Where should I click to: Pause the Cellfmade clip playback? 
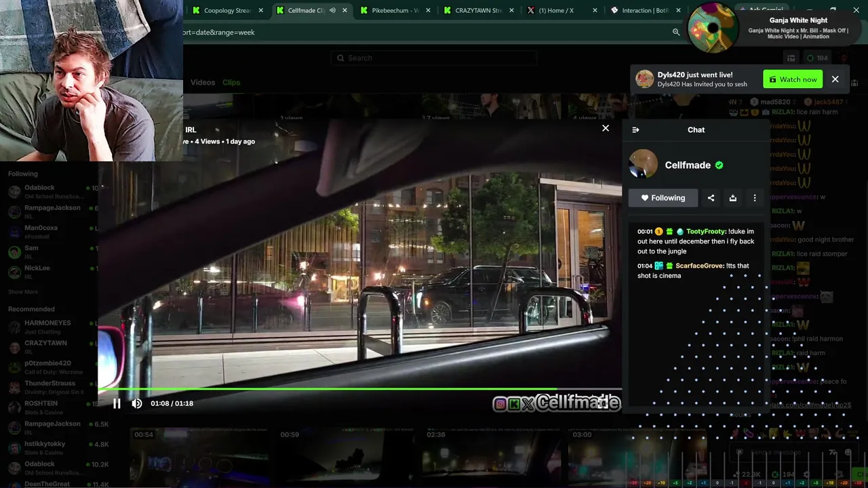[x=117, y=403]
